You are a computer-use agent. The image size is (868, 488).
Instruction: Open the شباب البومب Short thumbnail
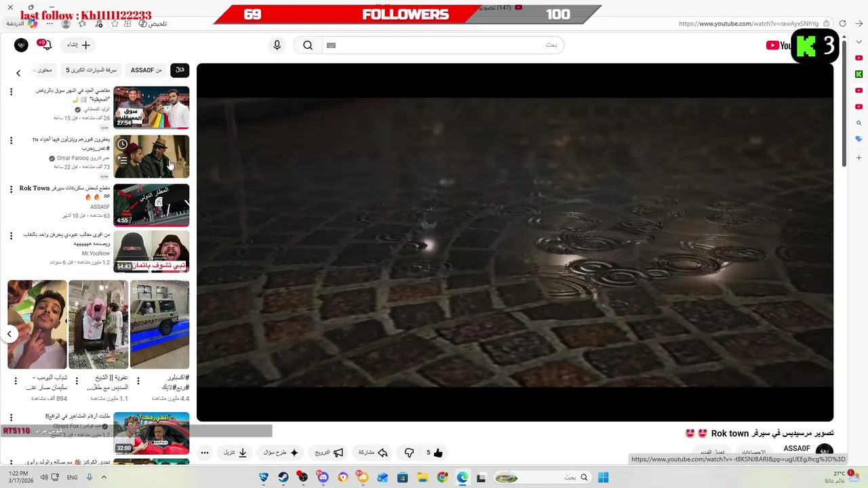tap(37, 324)
